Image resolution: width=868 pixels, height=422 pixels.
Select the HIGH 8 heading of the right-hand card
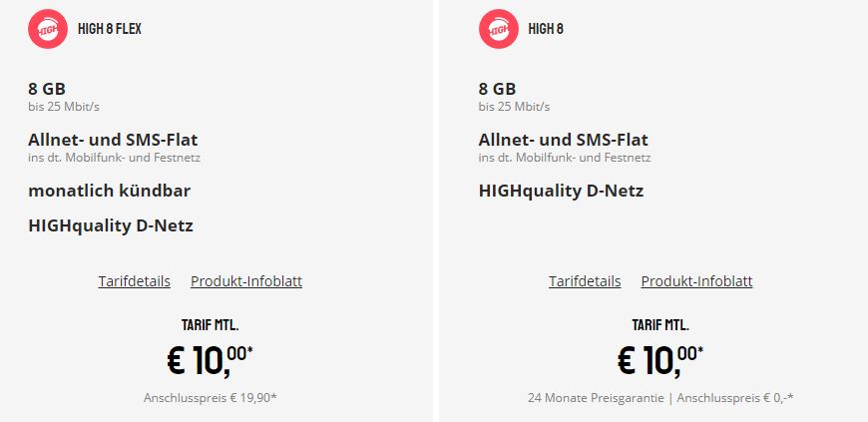click(546, 29)
